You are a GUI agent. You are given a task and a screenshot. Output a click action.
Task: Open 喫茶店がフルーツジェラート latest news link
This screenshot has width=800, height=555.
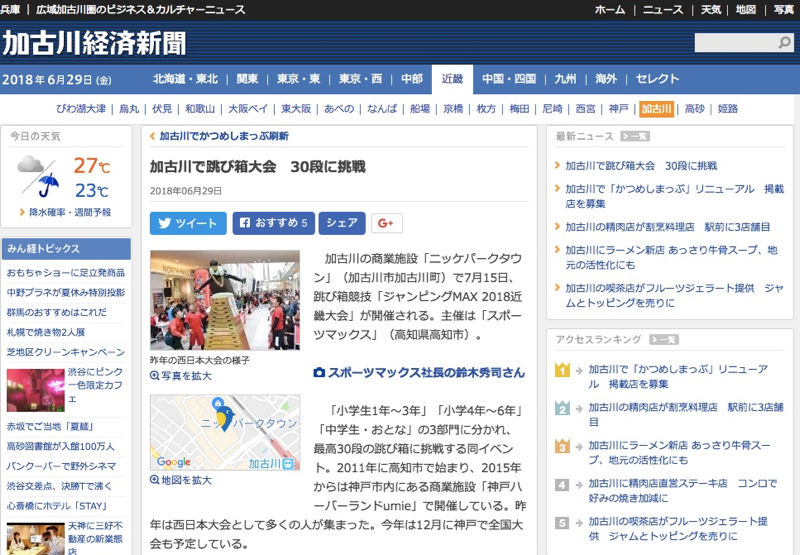click(x=674, y=295)
